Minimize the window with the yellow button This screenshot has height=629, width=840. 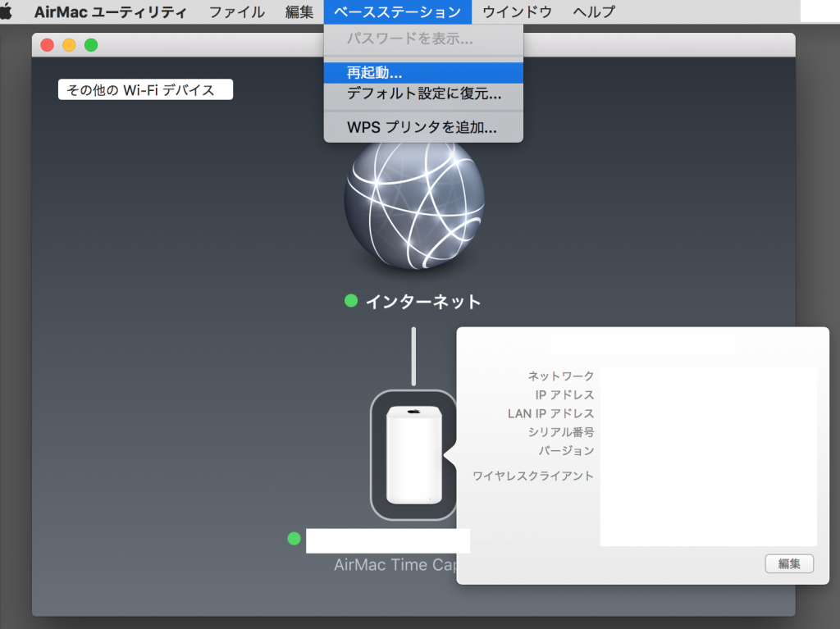(69, 45)
